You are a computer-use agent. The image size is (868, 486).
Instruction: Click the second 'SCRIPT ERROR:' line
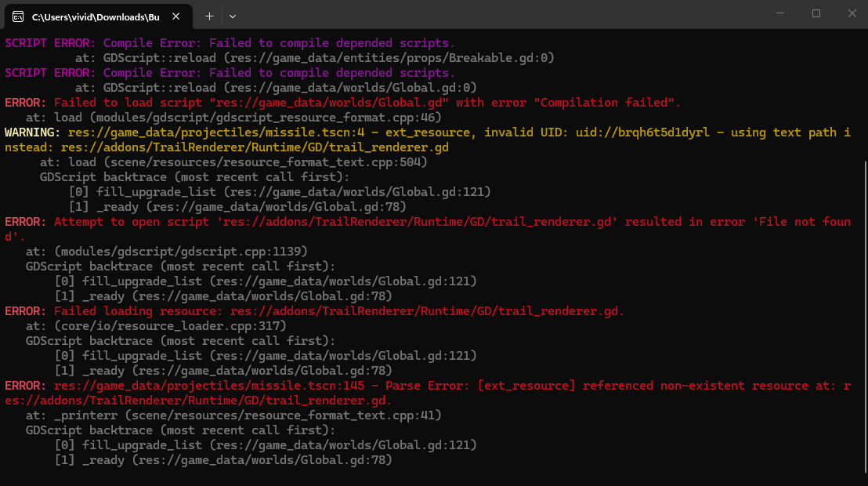tap(230, 73)
